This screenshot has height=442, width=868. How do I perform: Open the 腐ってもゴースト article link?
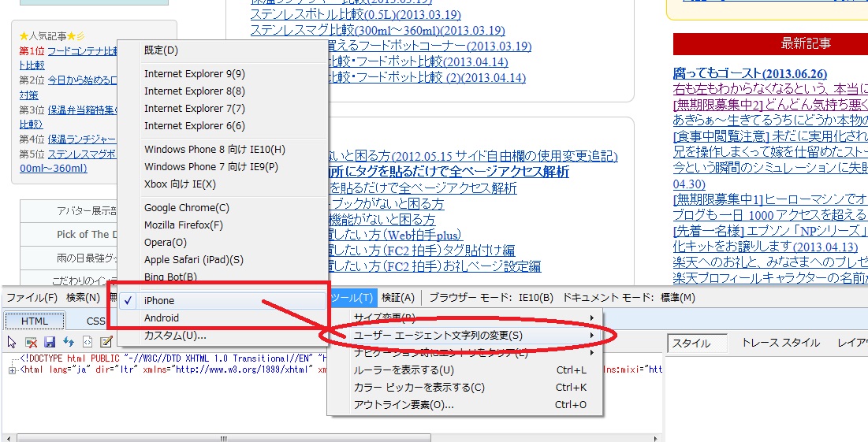[x=747, y=73]
